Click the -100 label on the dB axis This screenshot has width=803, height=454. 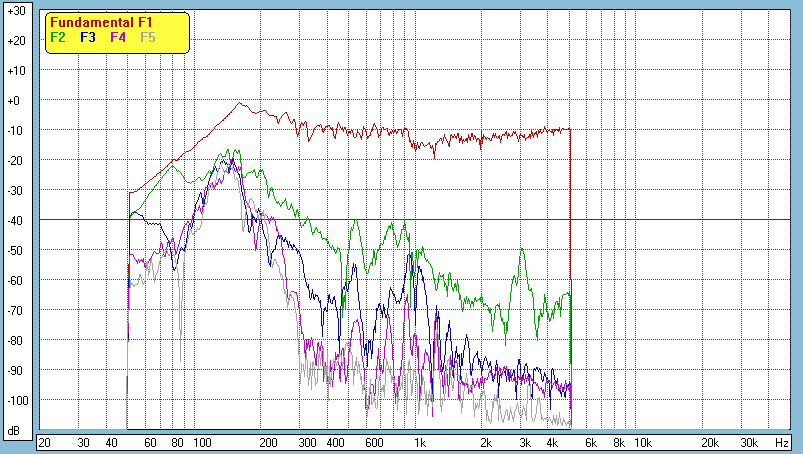point(15,401)
